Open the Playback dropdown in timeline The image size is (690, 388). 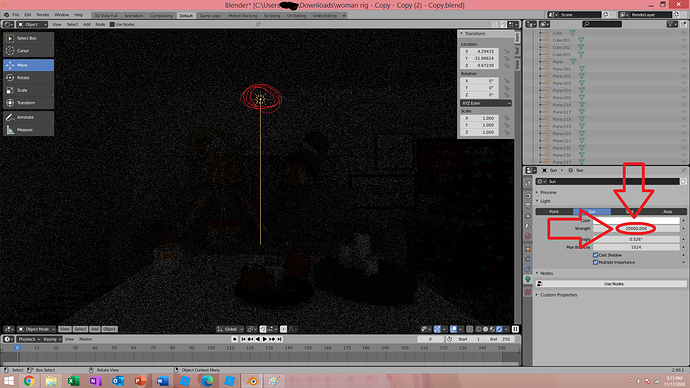29,339
